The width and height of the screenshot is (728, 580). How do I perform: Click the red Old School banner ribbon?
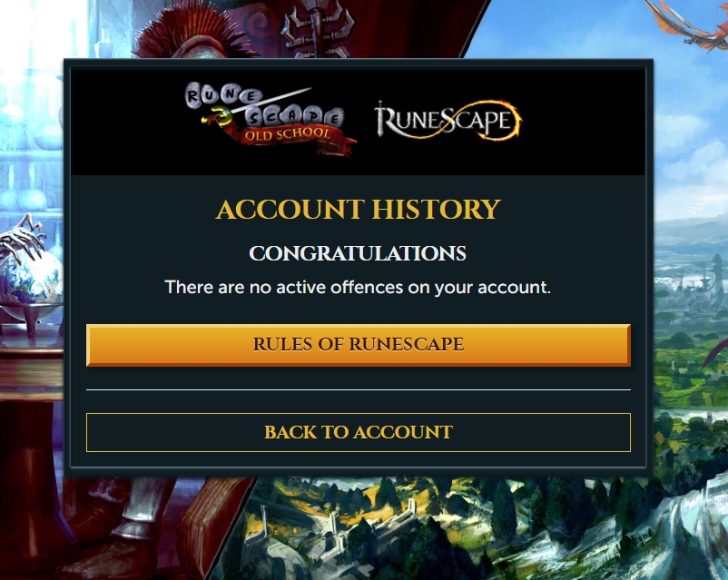coord(290,137)
